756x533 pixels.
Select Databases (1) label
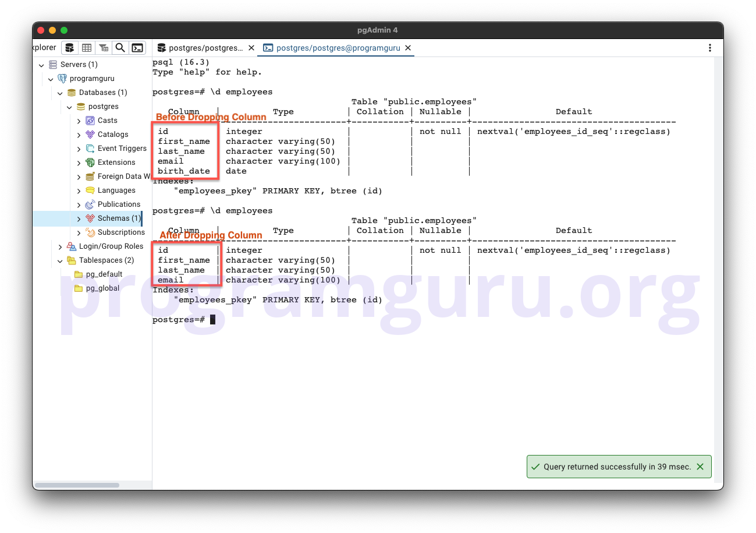[x=103, y=93]
